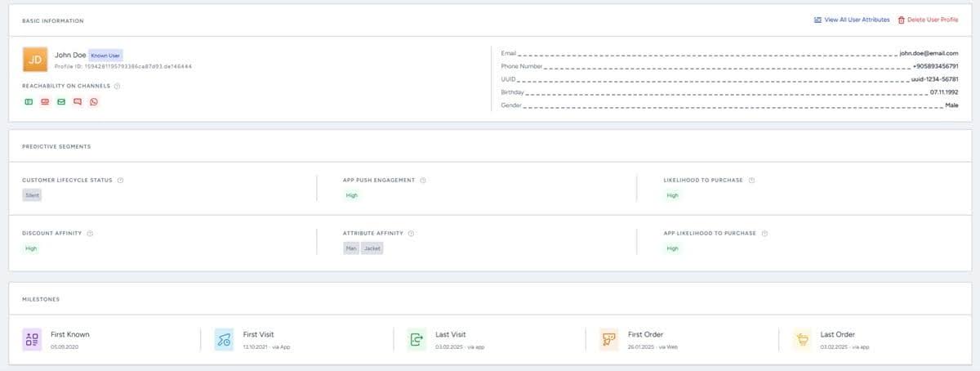The width and height of the screenshot is (980, 371).
Task: Click the Profile ID text
Action: pos(123,65)
